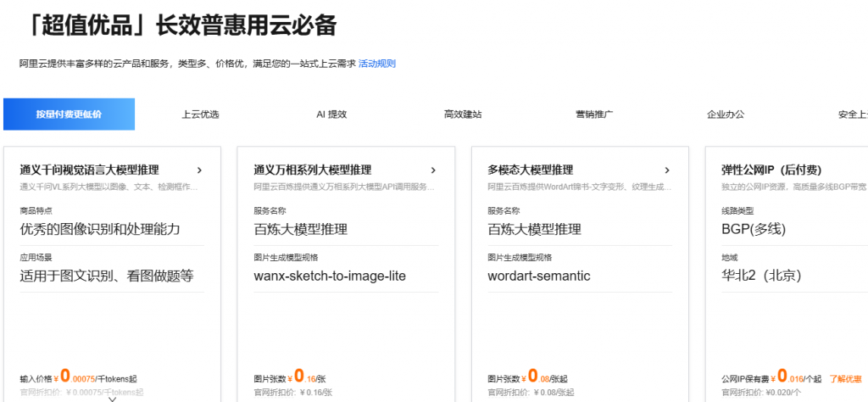Select the 按量付费更低价 tab
This screenshot has height=402, width=868.
(x=70, y=114)
